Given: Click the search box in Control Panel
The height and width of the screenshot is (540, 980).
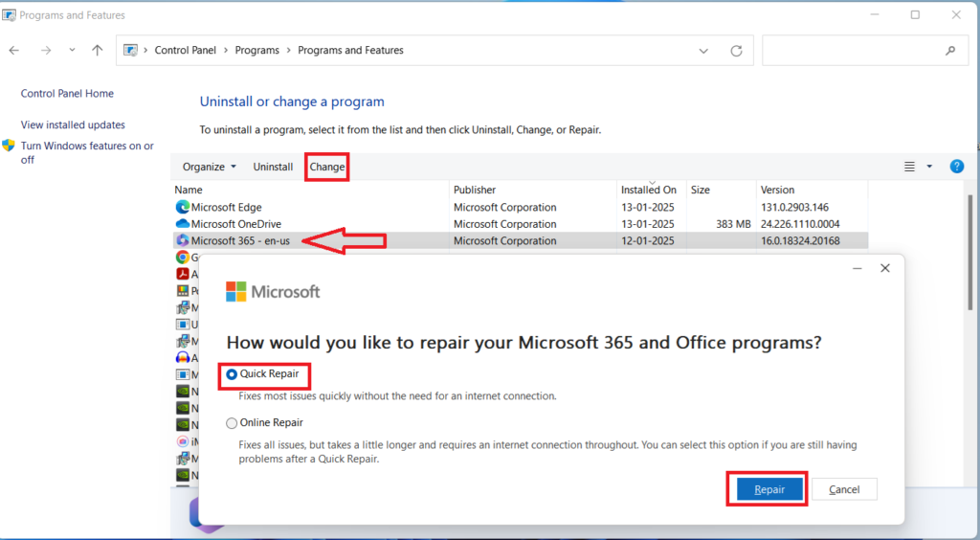Looking at the screenshot, I should [865, 51].
